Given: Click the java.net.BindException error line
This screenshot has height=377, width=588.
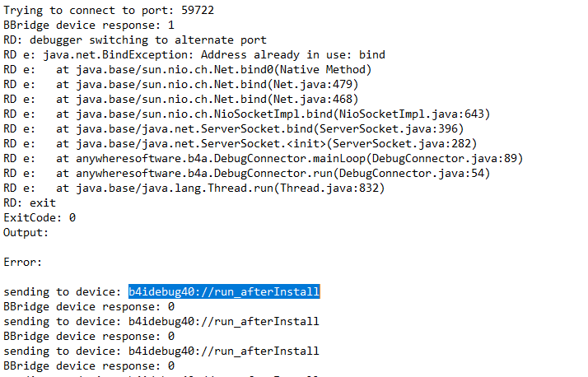Looking at the screenshot, I should (x=194, y=55).
